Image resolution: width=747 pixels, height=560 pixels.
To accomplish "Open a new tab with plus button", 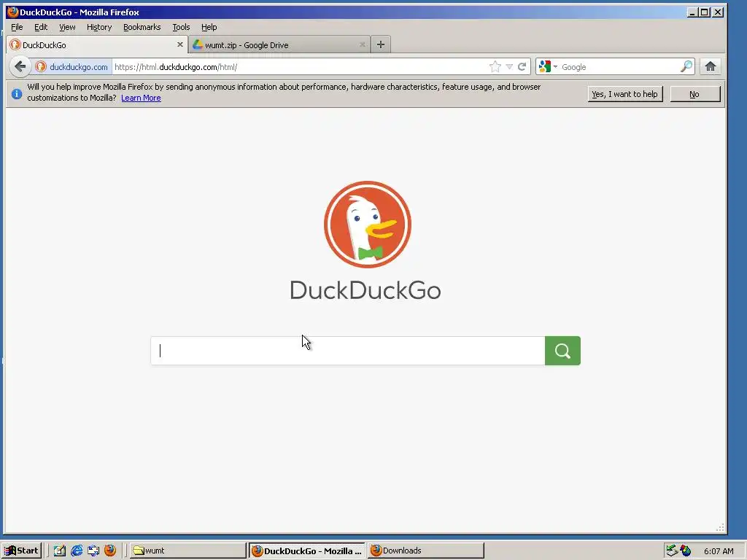I will click(380, 44).
